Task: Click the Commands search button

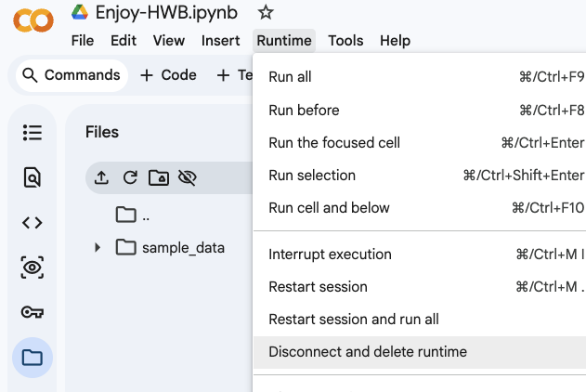Action: [72, 75]
